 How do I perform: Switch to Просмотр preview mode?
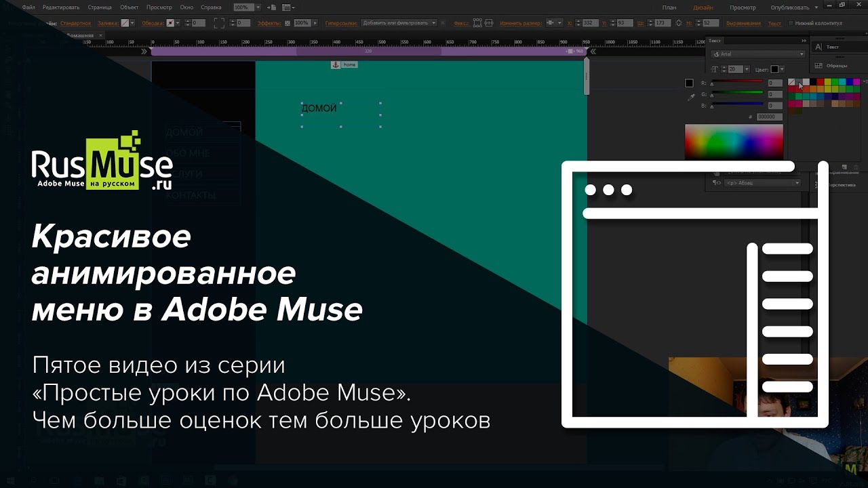743,7
